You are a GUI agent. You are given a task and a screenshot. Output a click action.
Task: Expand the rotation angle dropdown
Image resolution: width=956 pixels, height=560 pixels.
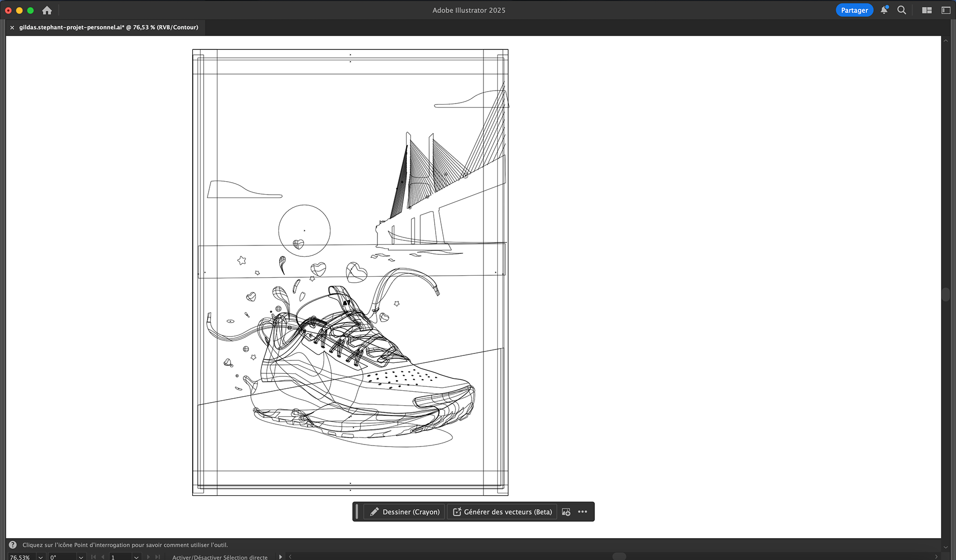81,557
